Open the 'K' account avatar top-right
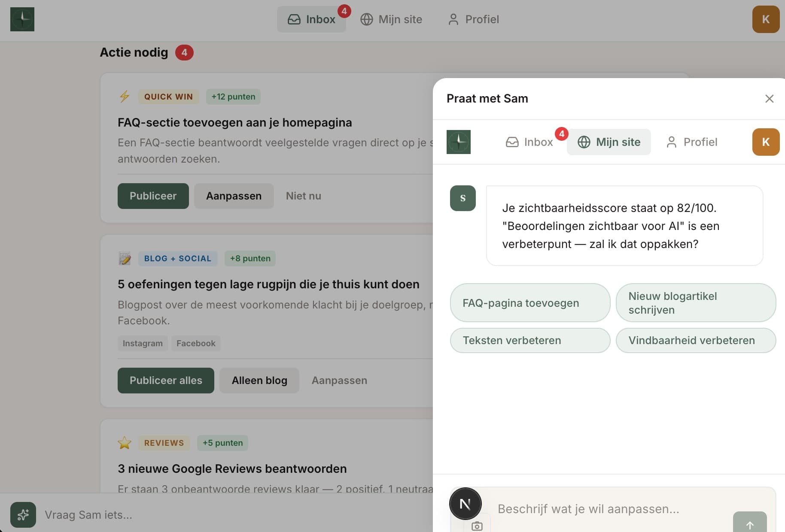Screen dimensions: 785x532 click(x=766, y=19)
